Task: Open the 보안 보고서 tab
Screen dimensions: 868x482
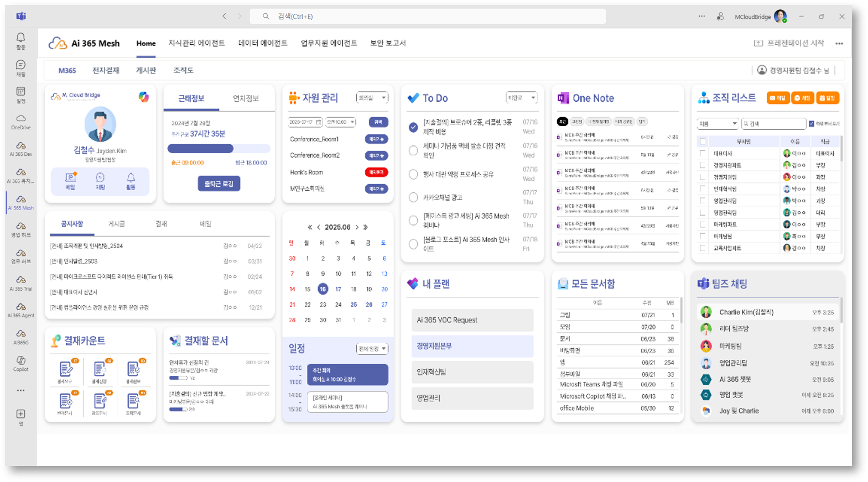Action: 388,43
